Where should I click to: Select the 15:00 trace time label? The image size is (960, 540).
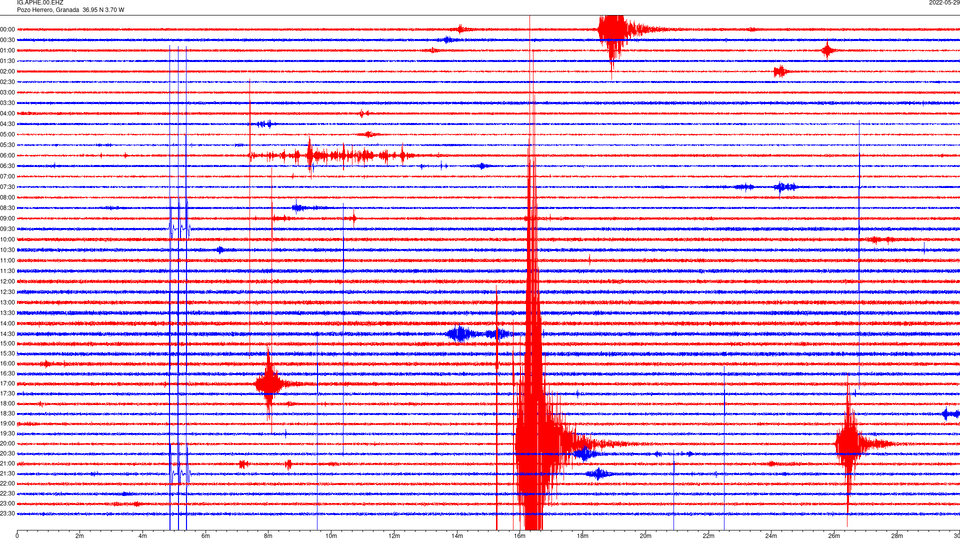[8, 343]
